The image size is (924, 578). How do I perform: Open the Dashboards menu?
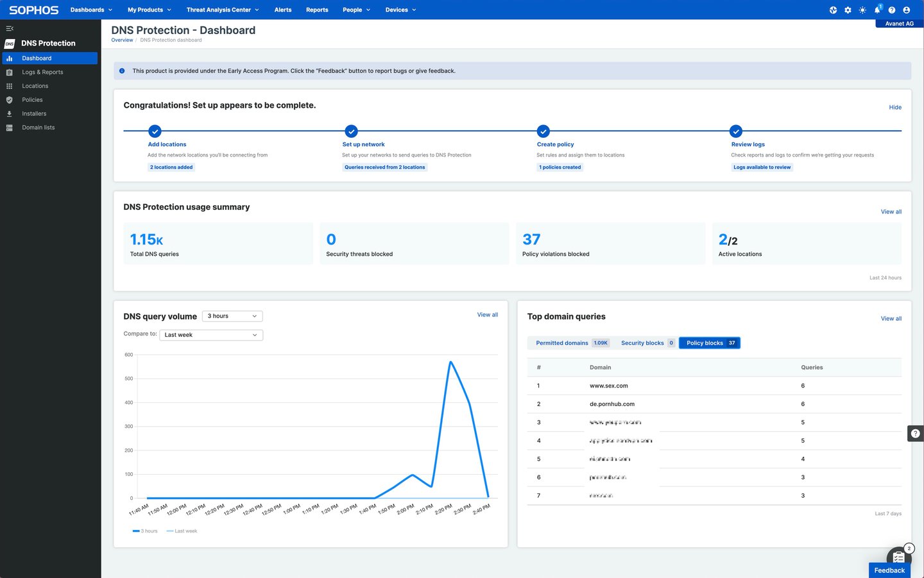coord(91,10)
